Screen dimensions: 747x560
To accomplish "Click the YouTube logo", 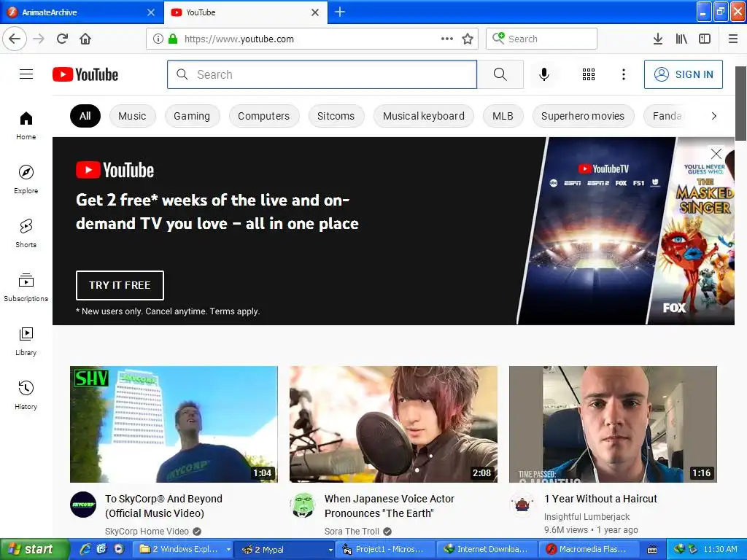I will pyautogui.click(x=85, y=74).
